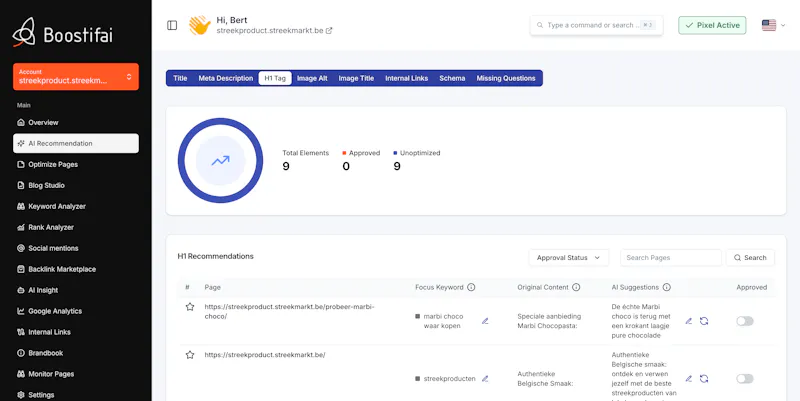This screenshot has height=401, width=800.
Task: Show Focus Keyword info tooltip icon
Action: pos(471,287)
